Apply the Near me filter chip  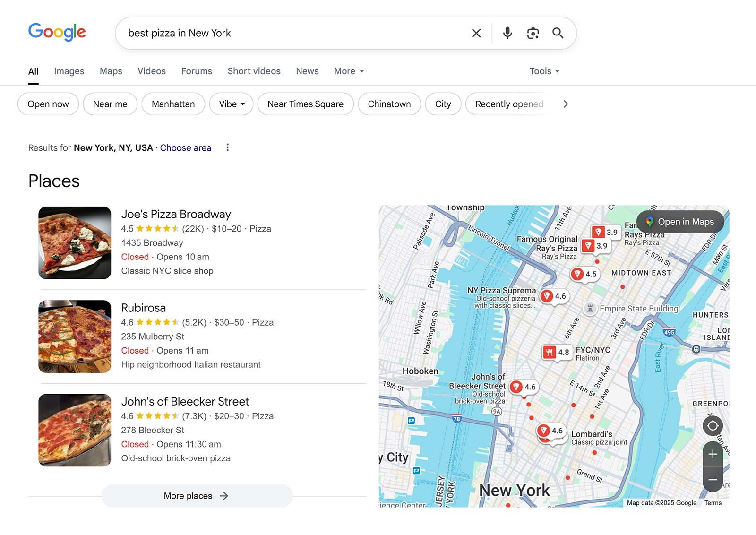(x=110, y=104)
